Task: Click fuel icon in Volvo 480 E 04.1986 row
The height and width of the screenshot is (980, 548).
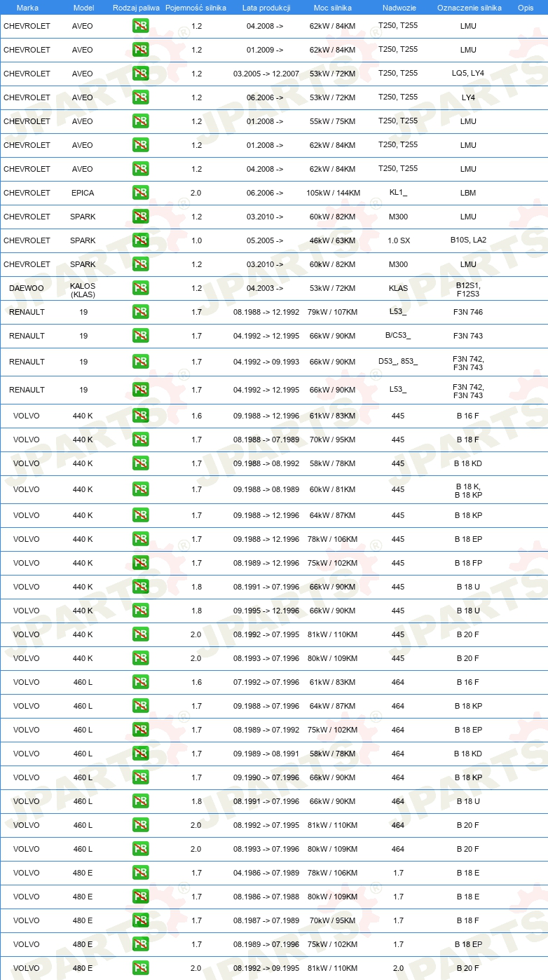Action: tap(140, 873)
